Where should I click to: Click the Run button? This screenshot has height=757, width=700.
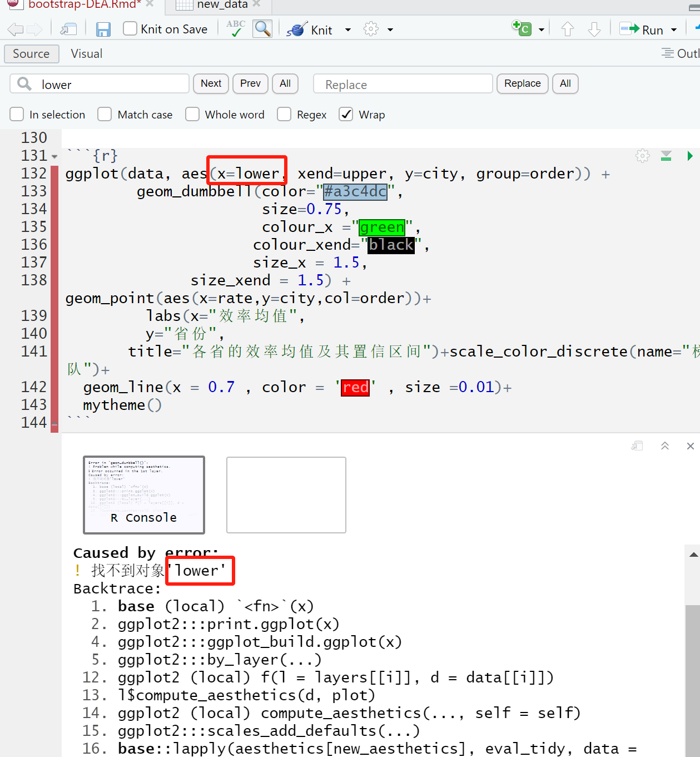click(x=642, y=29)
